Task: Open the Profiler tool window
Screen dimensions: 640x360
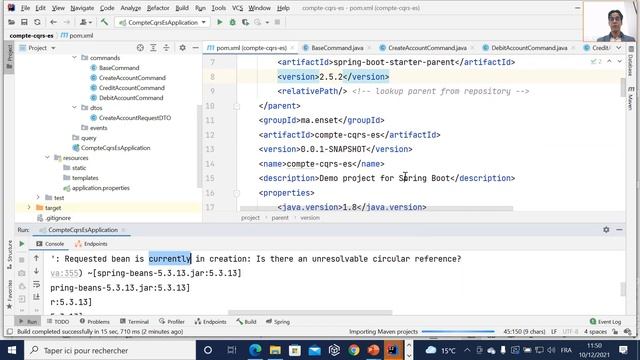Action: pos(172,322)
